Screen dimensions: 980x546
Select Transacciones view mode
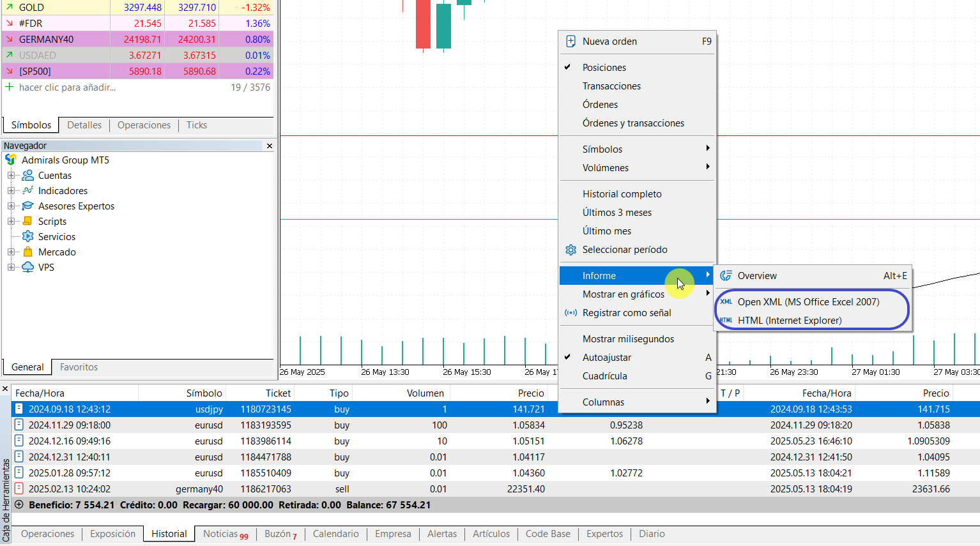pos(636,86)
